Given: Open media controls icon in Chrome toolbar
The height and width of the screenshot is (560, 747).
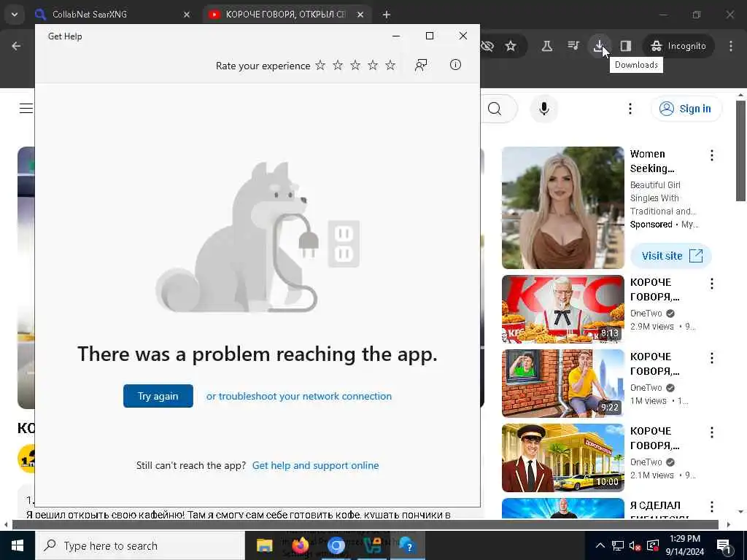Looking at the screenshot, I should pyautogui.click(x=573, y=46).
